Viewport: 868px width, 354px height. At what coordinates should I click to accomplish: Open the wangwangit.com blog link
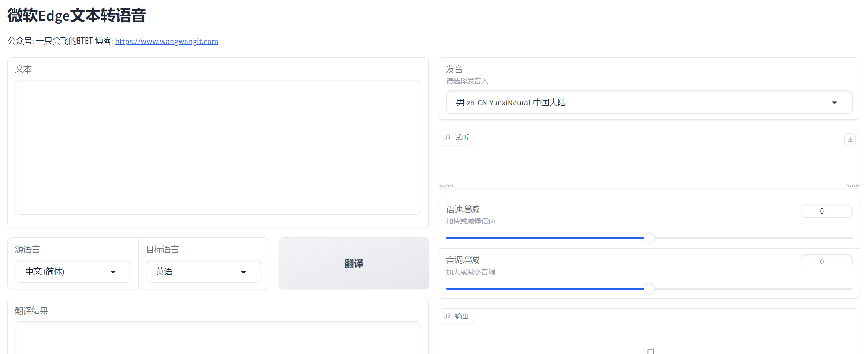point(167,41)
